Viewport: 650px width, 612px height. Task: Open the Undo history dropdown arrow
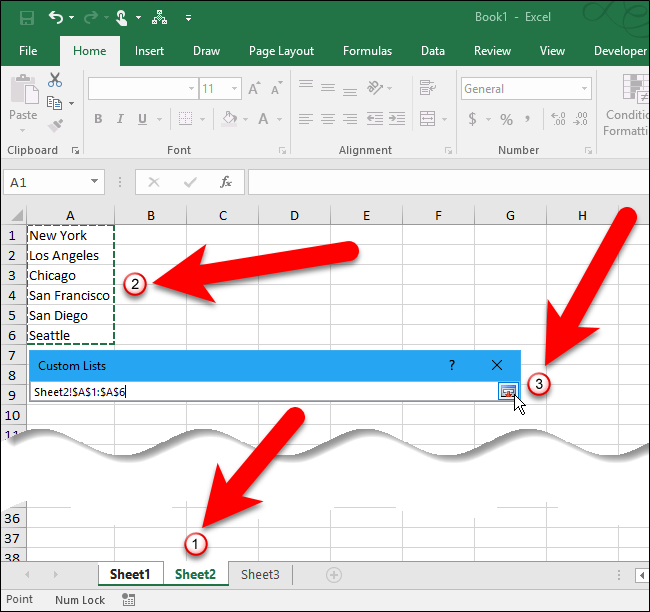coord(71,18)
